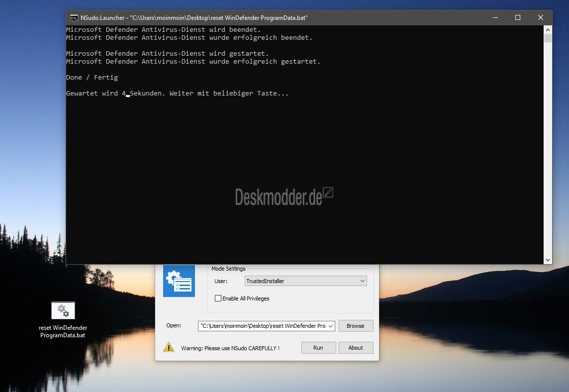The width and height of the screenshot is (569, 392).
Task: Click 'Antivirus-Dienst wird gestartet.' console line
Action: tap(167, 53)
